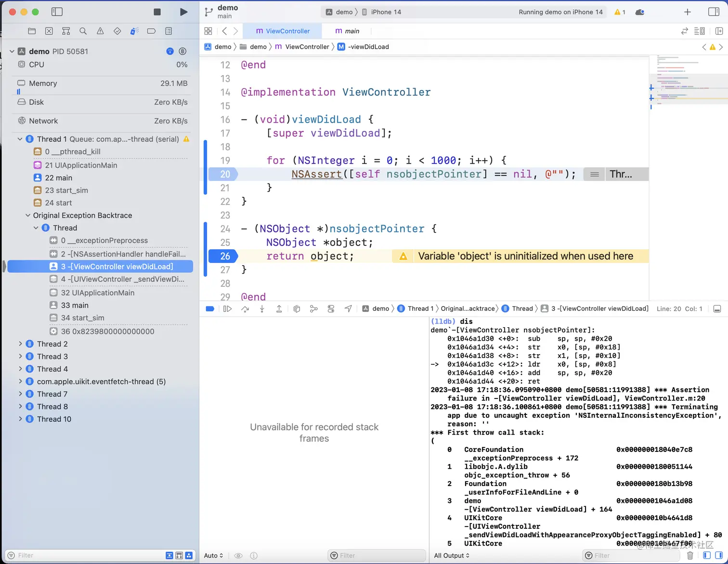Toggle the breakpoint on line 20
728x564 pixels.
(223, 174)
